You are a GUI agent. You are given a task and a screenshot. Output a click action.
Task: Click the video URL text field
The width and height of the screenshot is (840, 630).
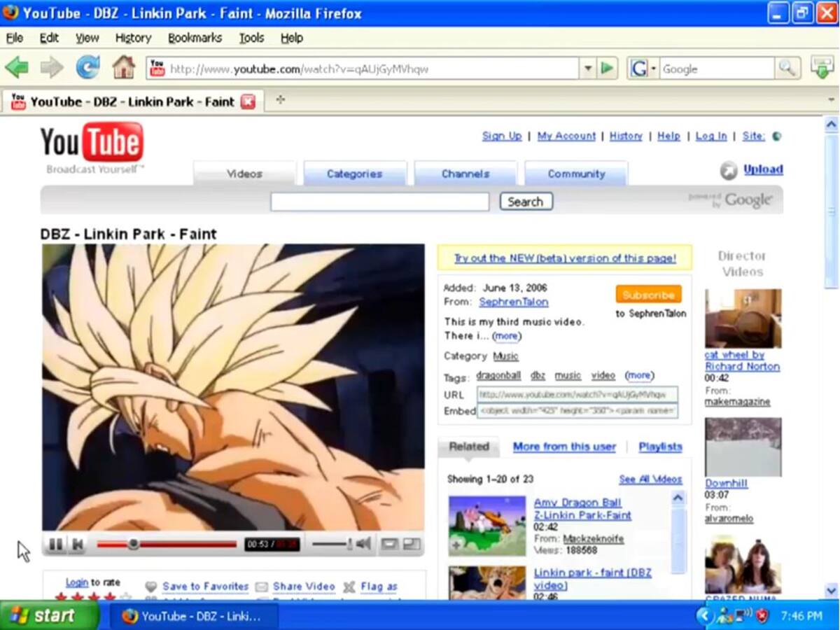coord(577,395)
